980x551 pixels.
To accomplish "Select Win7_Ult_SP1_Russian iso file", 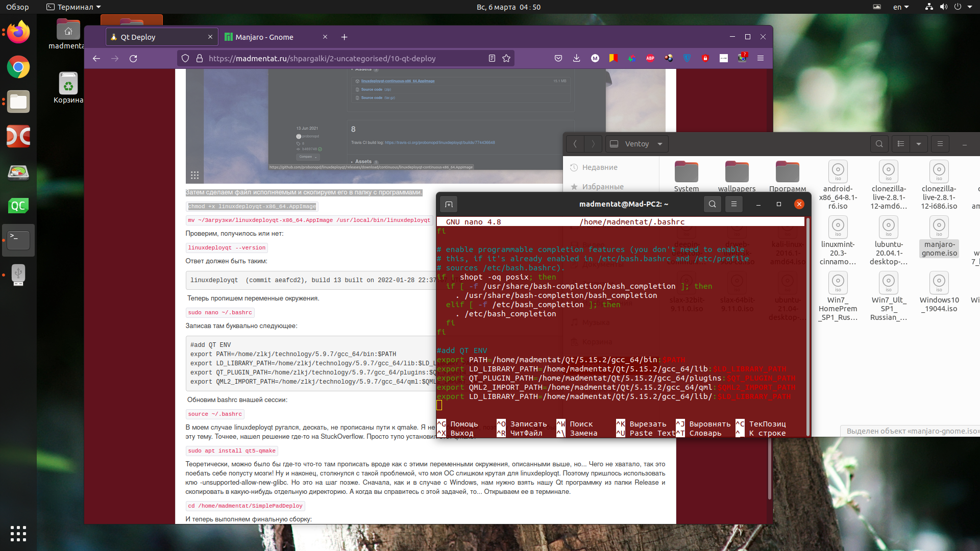I will coord(889,296).
